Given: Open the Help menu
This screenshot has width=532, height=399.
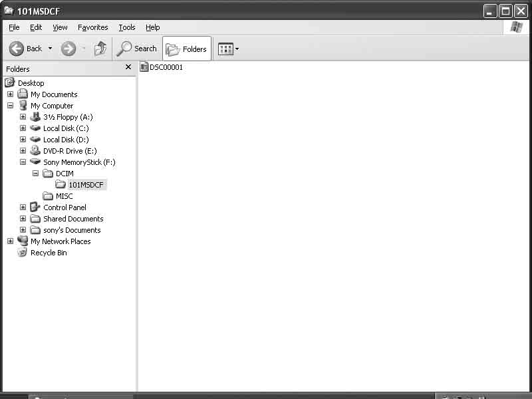Looking at the screenshot, I should pyautogui.click(x=153, y=27).
